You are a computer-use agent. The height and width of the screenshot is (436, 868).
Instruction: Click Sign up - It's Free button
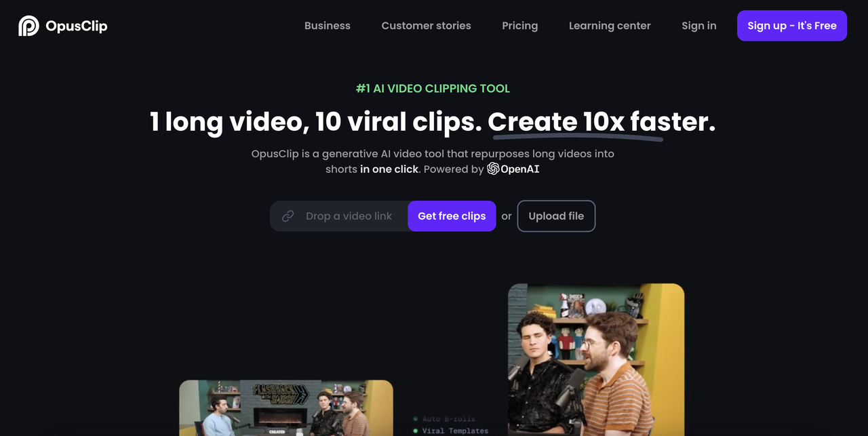click(791, 26)
